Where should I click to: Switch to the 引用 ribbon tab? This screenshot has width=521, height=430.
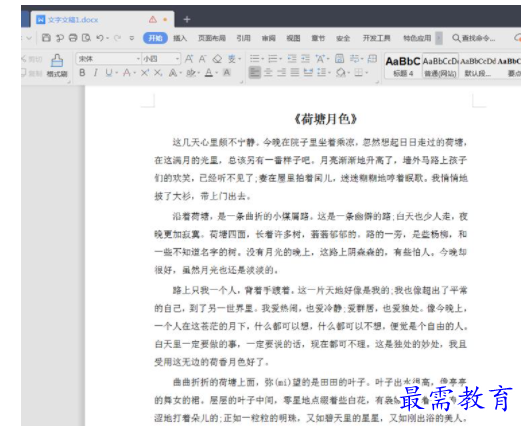(x=243, y=38)
